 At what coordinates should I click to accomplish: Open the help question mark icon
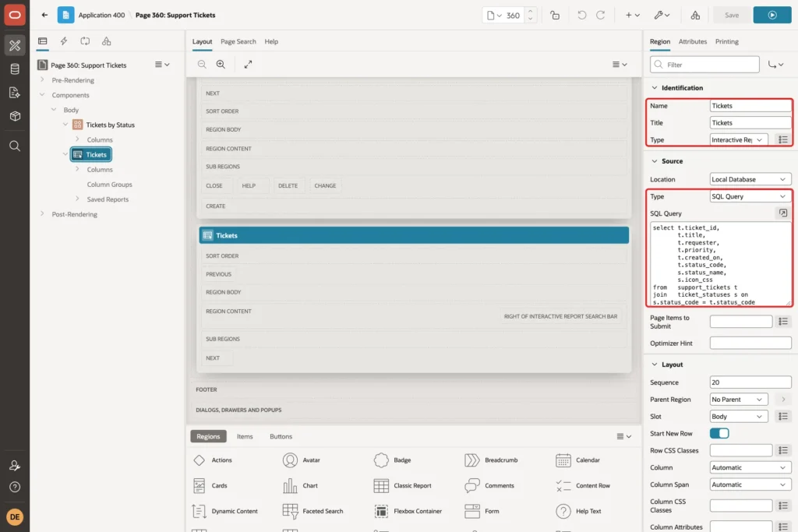(x=15, y=488)
